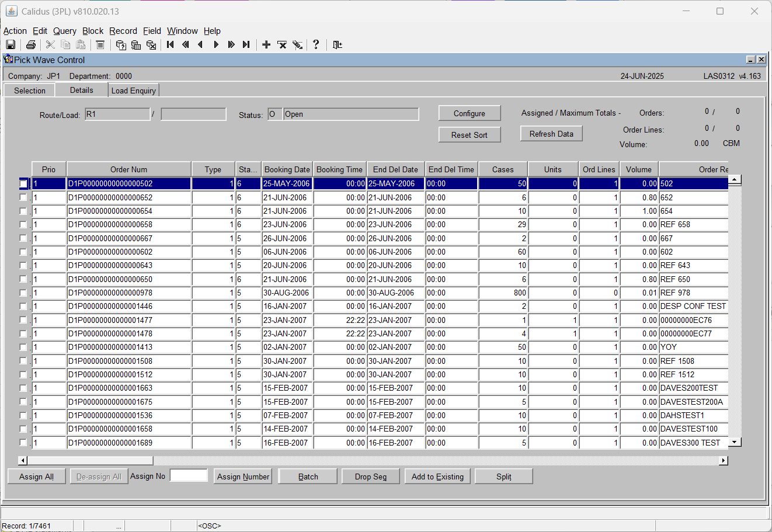
Task: Tick checkbox for order ending 1689
Action: coord(23,443)
